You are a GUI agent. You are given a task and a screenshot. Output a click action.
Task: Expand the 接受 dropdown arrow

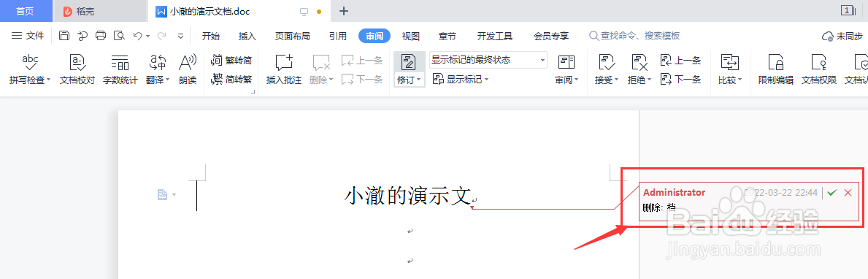click(617, 80)
